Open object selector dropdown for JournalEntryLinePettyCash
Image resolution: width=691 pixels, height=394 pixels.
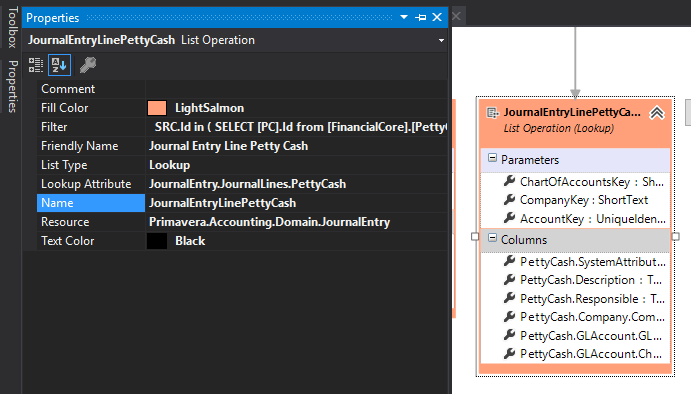(441, 41)
